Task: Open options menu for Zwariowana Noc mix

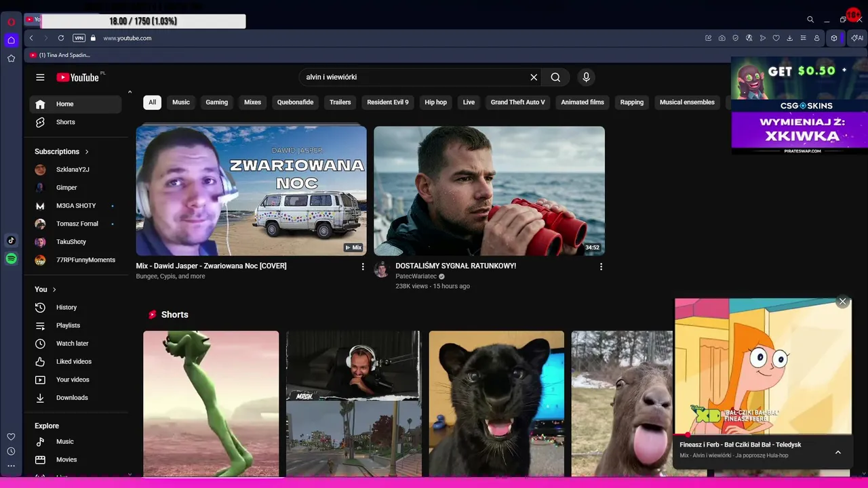Action: point(363,267)
